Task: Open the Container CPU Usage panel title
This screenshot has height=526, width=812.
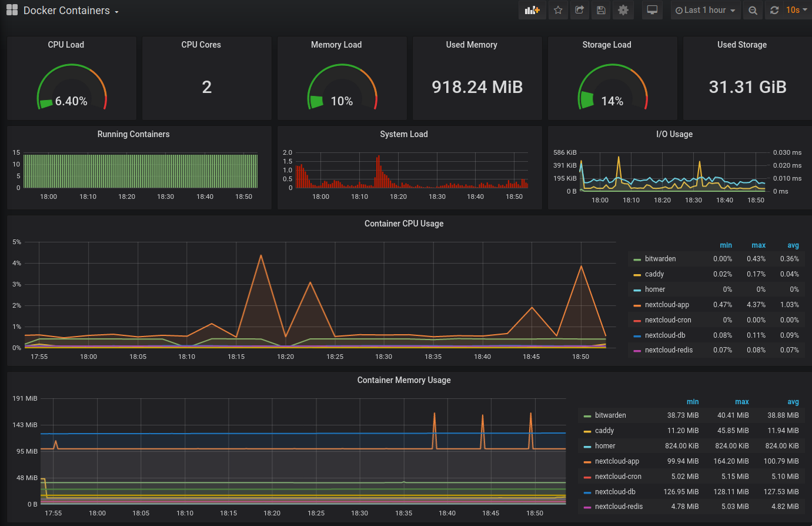Action: (404, 224)
